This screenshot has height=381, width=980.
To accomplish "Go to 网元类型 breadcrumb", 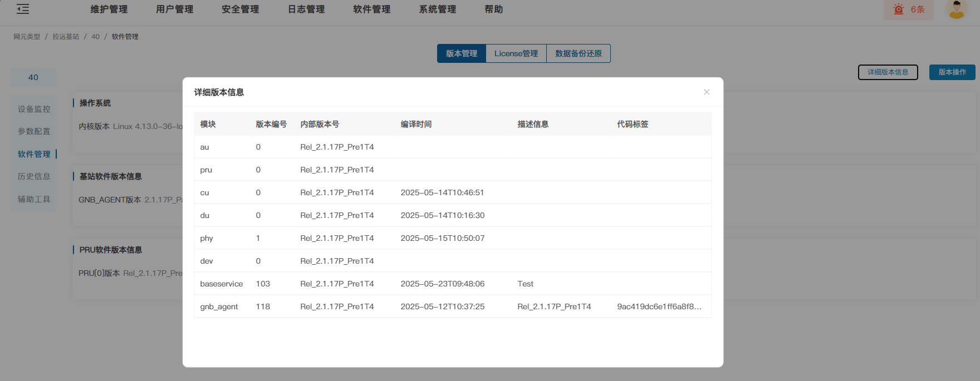I will (27, 37).
